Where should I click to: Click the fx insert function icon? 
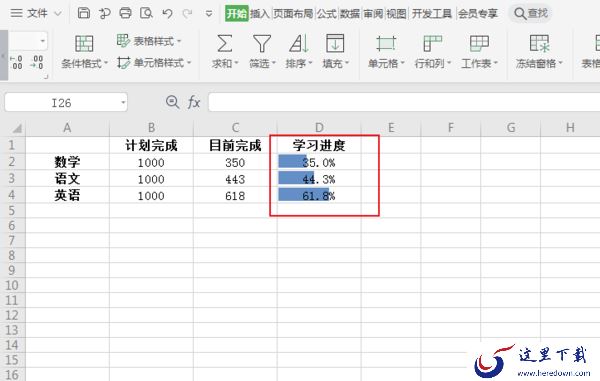[x=194, y=103]
